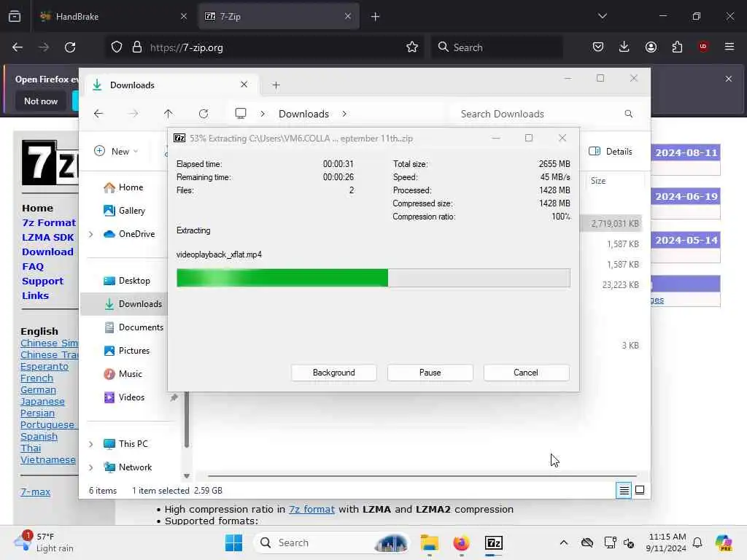
Task: Open Desktop in Explorer sidebar
Action: pyautogui.click(x=127, y=281)
